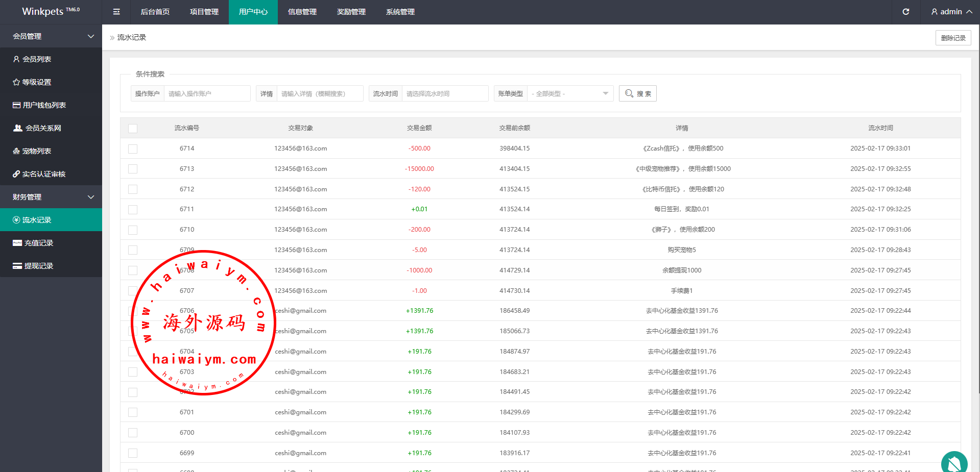
Task: Open 会员列表 via its person icon
Action: pos(16,59)
